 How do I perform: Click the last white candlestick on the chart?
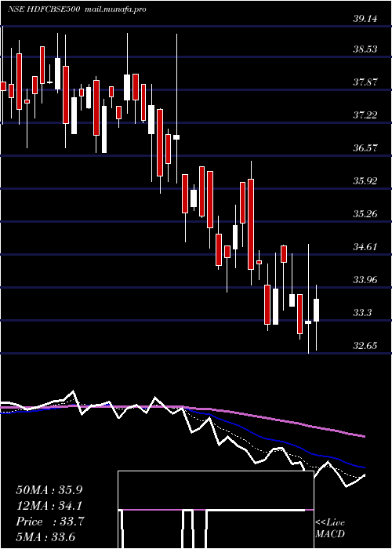tap(317, 310)
